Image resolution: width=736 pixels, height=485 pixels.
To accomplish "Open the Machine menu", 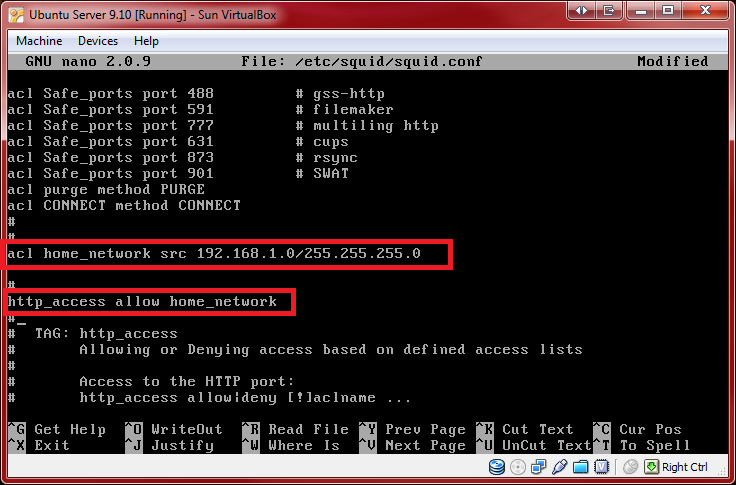I will click(x=39, y=41).
